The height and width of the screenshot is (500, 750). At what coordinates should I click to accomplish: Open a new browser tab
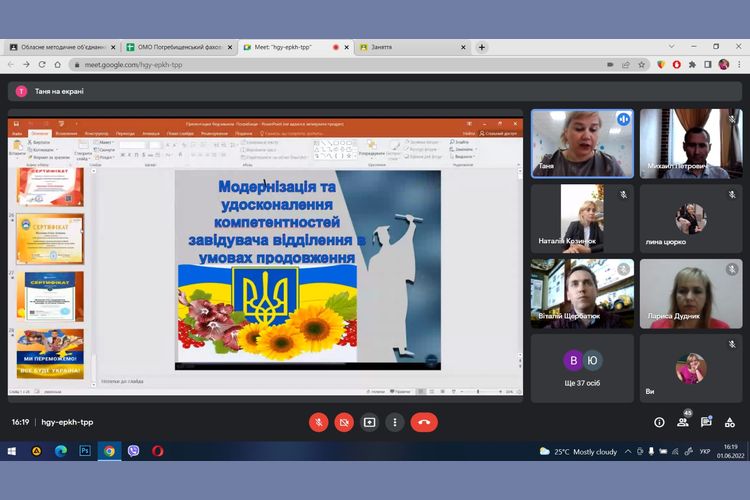click(x=482, y=47)
